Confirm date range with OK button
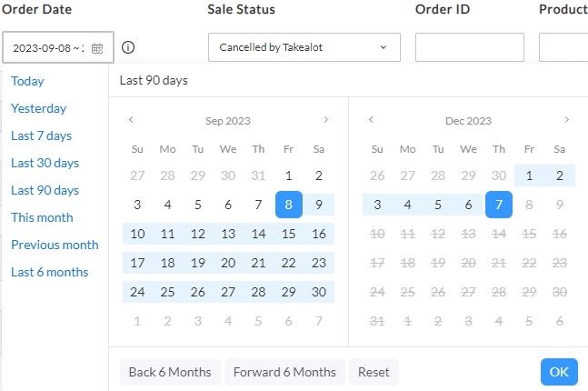588x391 pixels. (x=558, y=372)
